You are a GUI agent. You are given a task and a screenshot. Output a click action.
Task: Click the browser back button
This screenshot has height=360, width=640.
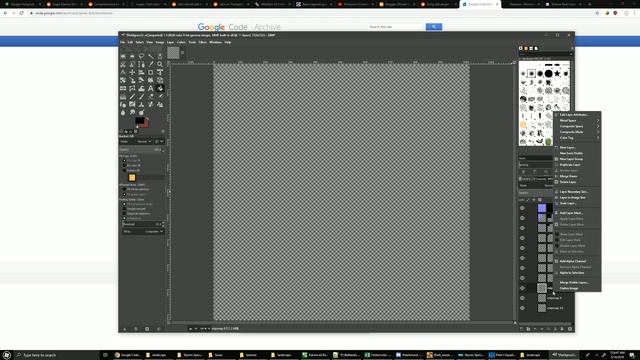pos(5,13)
